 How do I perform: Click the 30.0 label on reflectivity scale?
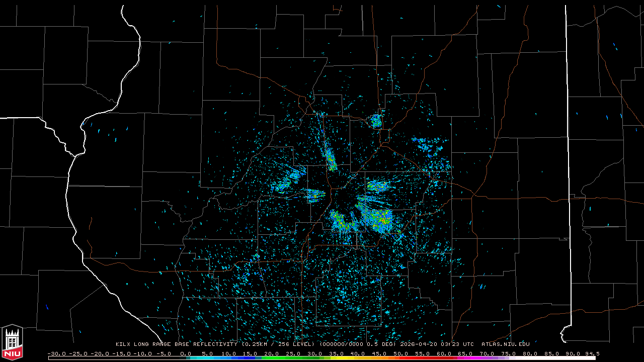click(315, 353)
